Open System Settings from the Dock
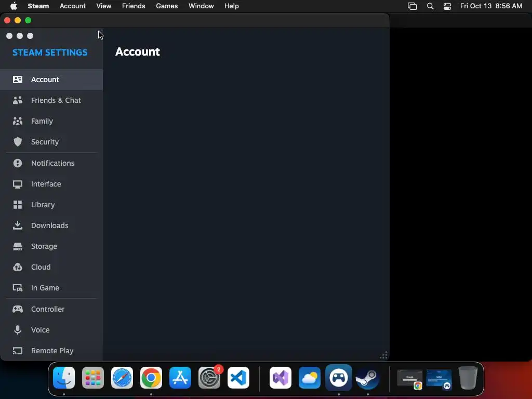Image resolution: width=532 pixels, height=399 pixels. tap(209, 378)
